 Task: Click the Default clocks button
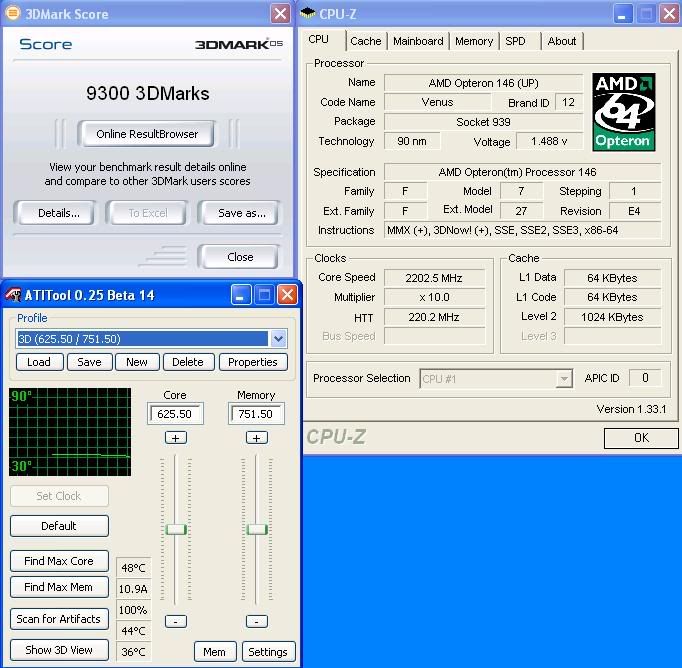pyautogui.click(x=59, y=526)
